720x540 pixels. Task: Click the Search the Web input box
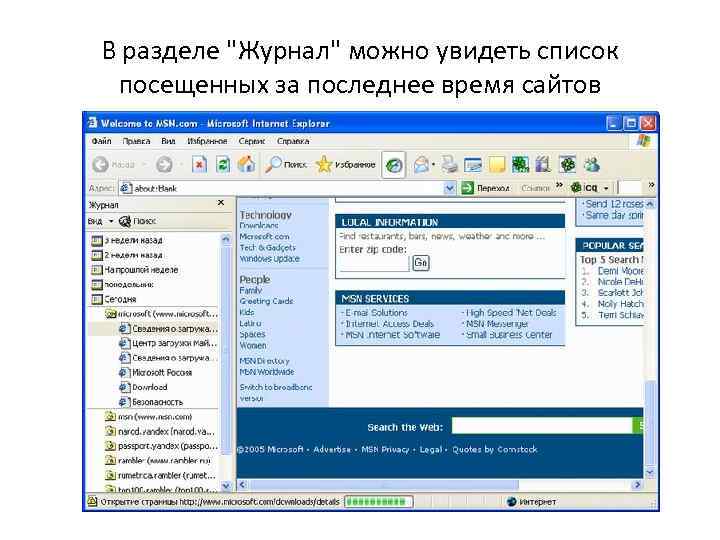point(542,425)
